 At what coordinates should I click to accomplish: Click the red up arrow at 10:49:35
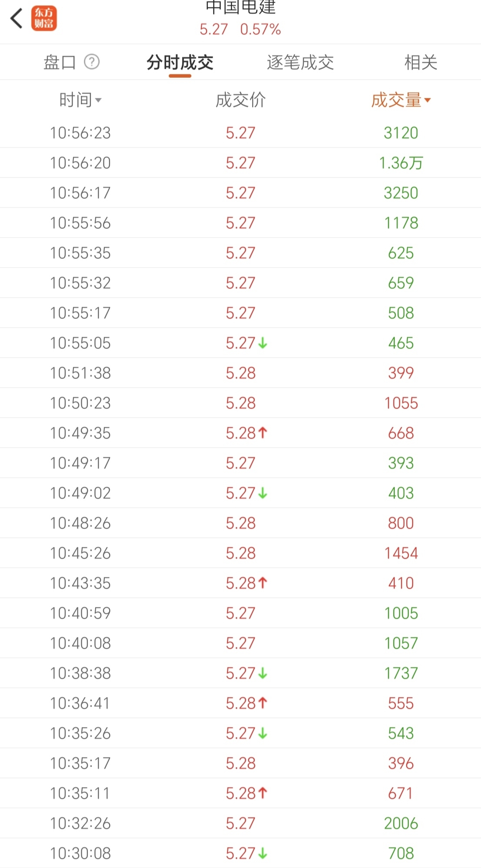pos(263,433)
